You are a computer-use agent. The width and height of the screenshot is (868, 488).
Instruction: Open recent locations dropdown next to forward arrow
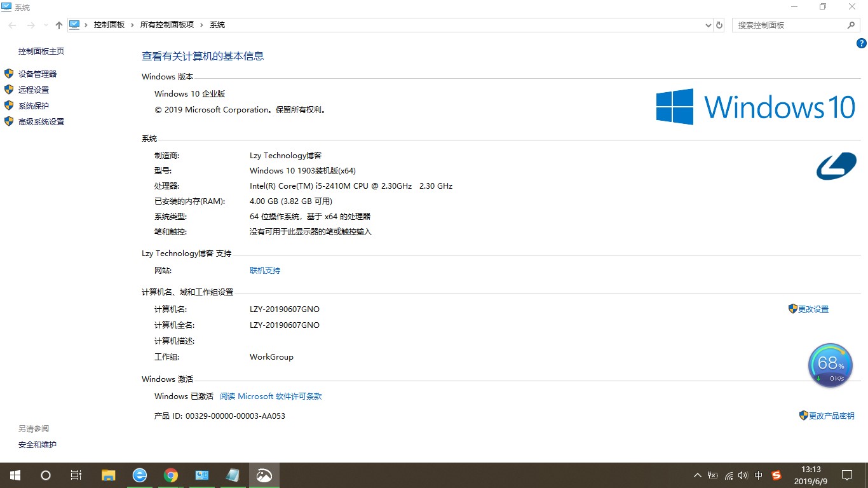[x=46, y=25]
